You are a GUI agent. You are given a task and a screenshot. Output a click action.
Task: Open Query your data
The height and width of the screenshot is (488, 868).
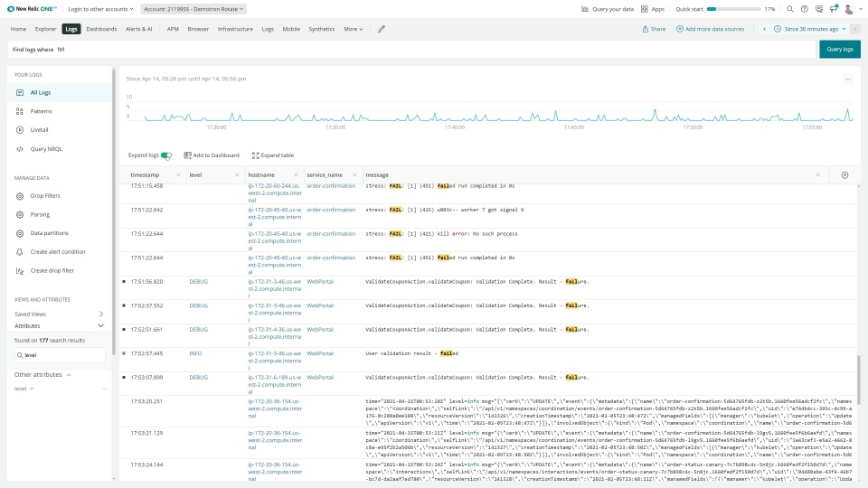click(x=608, y=9)
